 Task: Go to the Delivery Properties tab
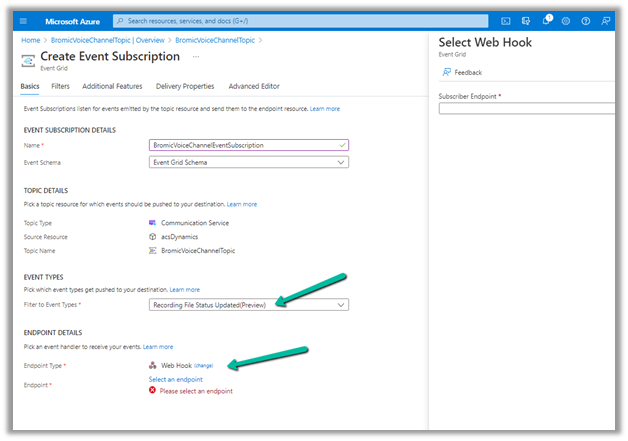[184, 87]
